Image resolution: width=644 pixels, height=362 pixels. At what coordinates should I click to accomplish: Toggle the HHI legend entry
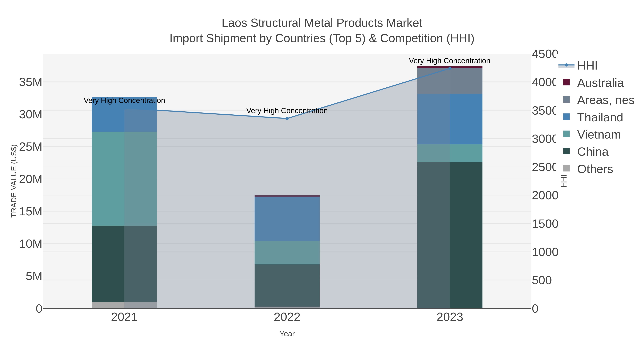point(578,66)
